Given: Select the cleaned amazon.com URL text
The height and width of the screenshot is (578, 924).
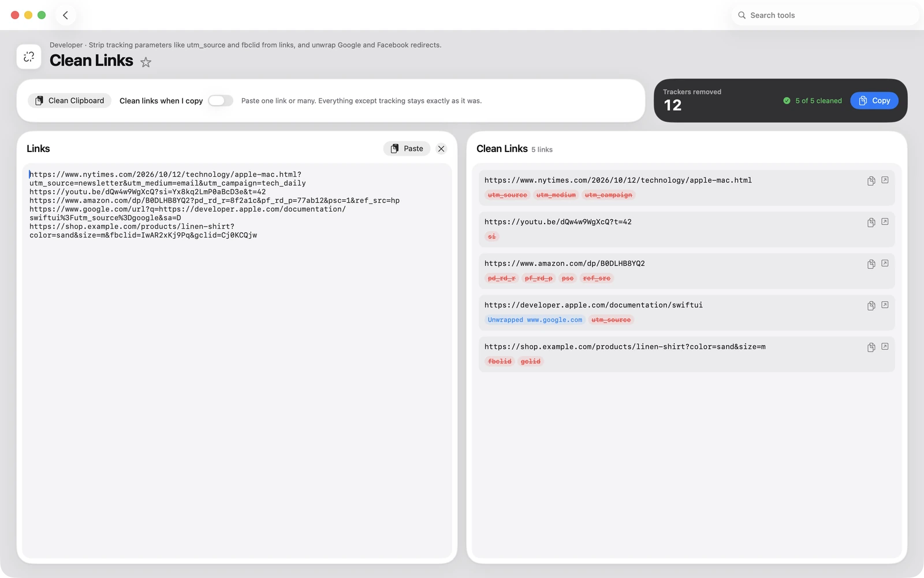Looking at the screenshot, I should point(565,264).
